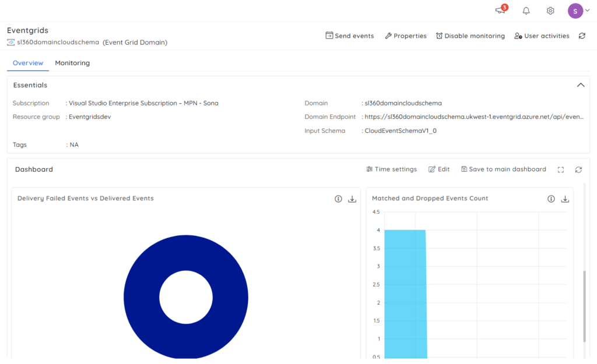The height and width of the screenshot is (364, 597).
Task: Open the Properties panel
Action: (405, 36)
